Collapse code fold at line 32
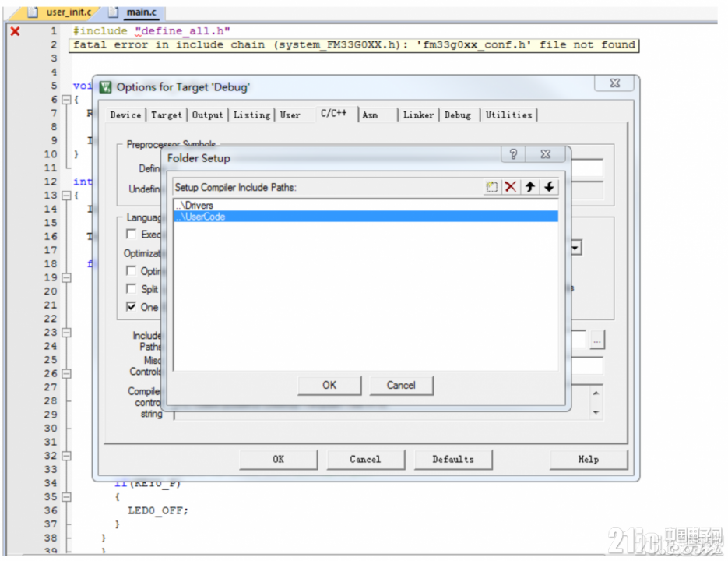This screenshot has width=728, height=561. point(66,456)
